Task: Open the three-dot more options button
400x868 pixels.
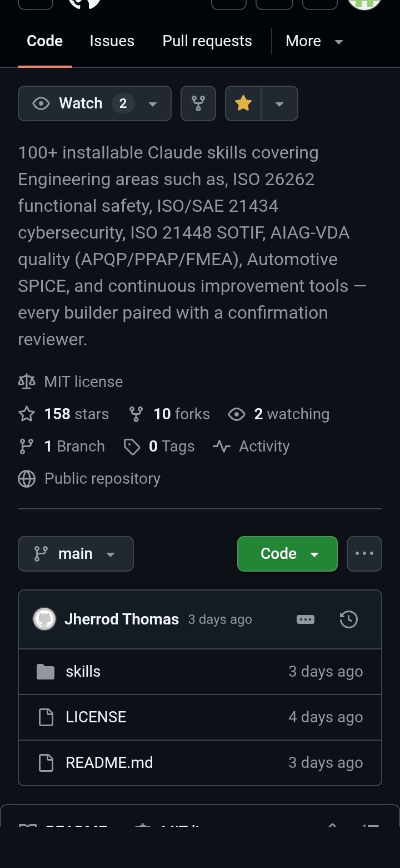Action: click(x=364, y=554)
